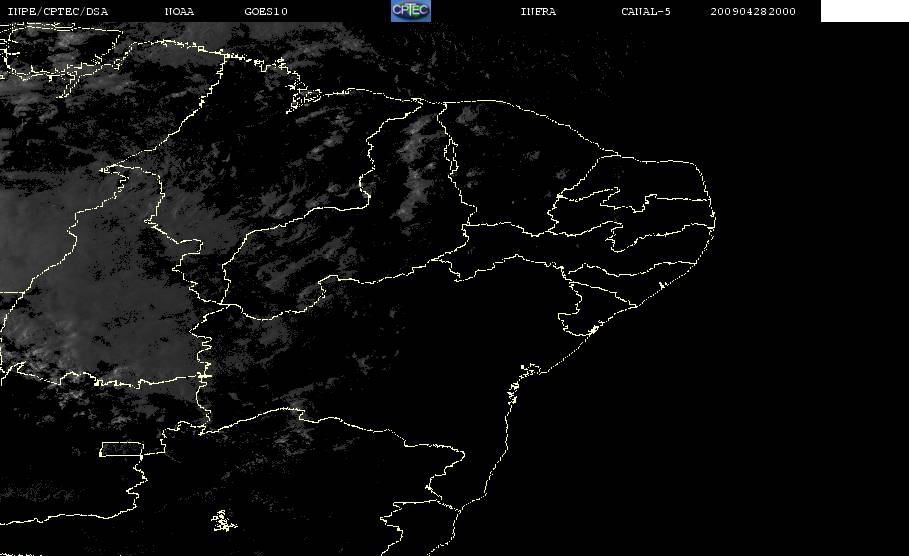Select the INFRA label in the header
This screenshot has height=556, width=909.
538,12
